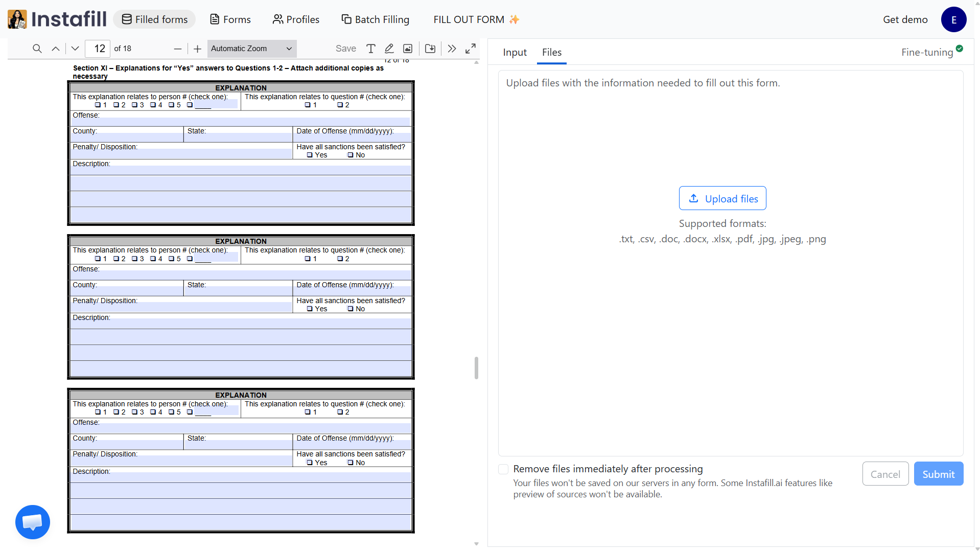The height and width of the screenshot is (551, 980).
Task: Enable Remove files immediately after processing
Action: tap(503, 469)
